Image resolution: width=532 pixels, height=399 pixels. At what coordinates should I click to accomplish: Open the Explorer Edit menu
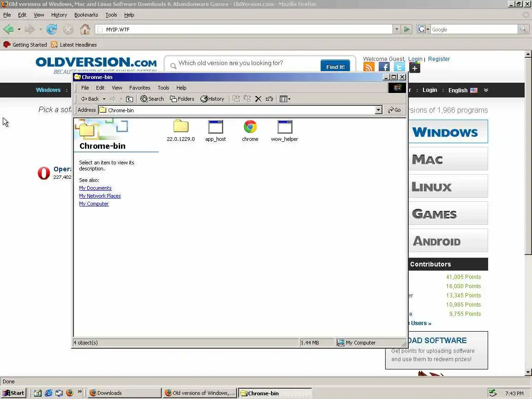click(x=100, y=88)
